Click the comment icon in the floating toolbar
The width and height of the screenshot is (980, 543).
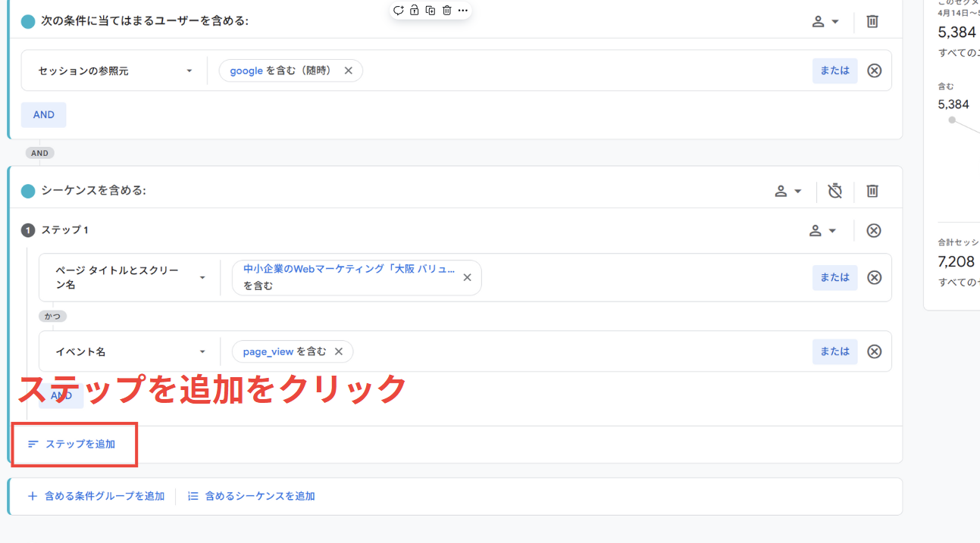pos(399,11)
